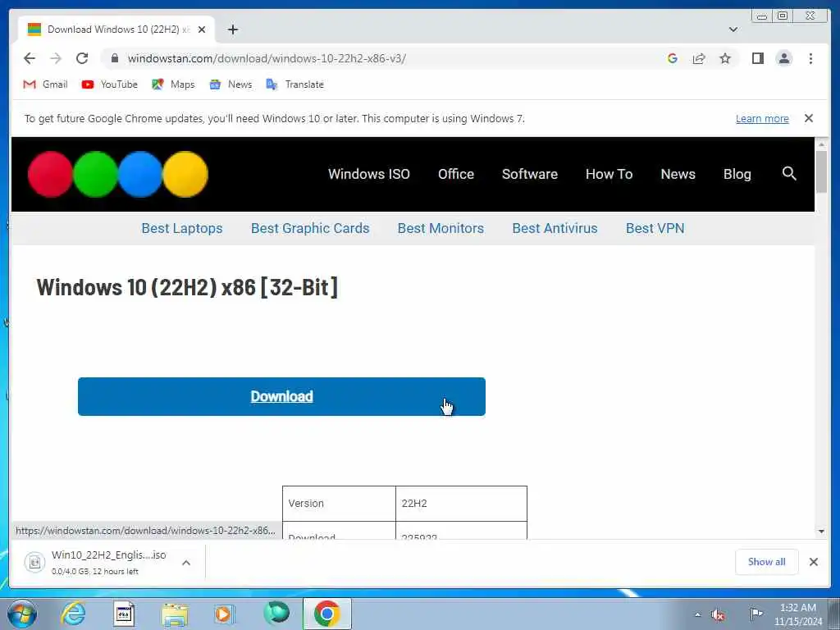Open Windows Explorer folder in taskbar
840x630 pixels.
tap(175, 614)
